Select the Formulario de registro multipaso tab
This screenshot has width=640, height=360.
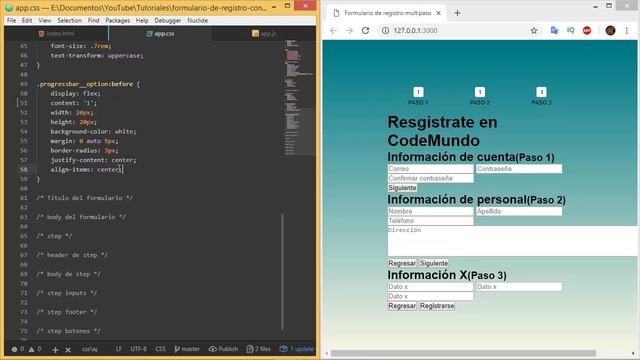coord(387,13)
